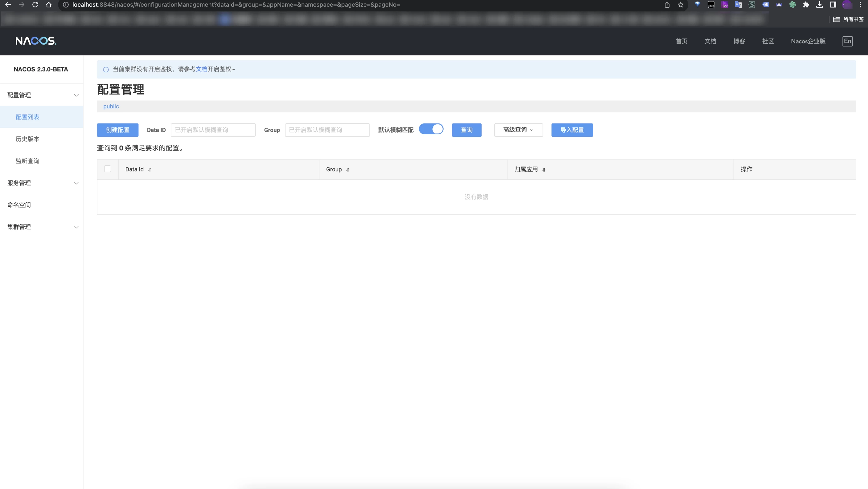Open 博客 in top navigation
The width and height of the screenshot is (868, 489).
pos(739,41)
